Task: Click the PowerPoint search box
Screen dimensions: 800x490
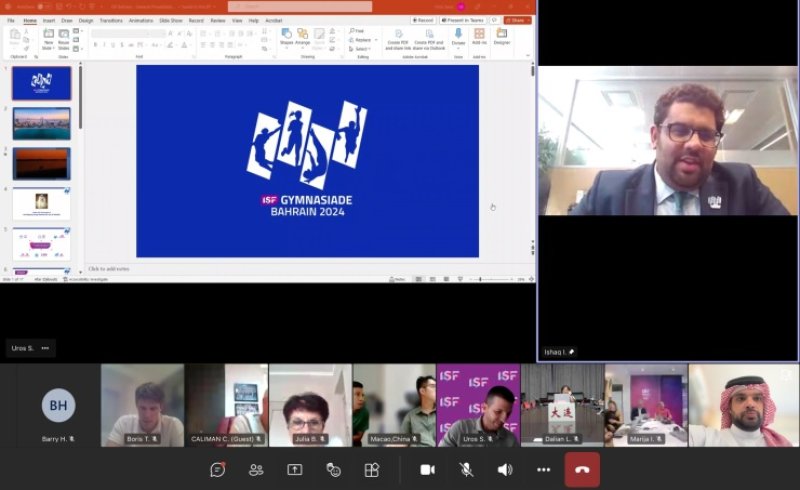Action: 300,6
